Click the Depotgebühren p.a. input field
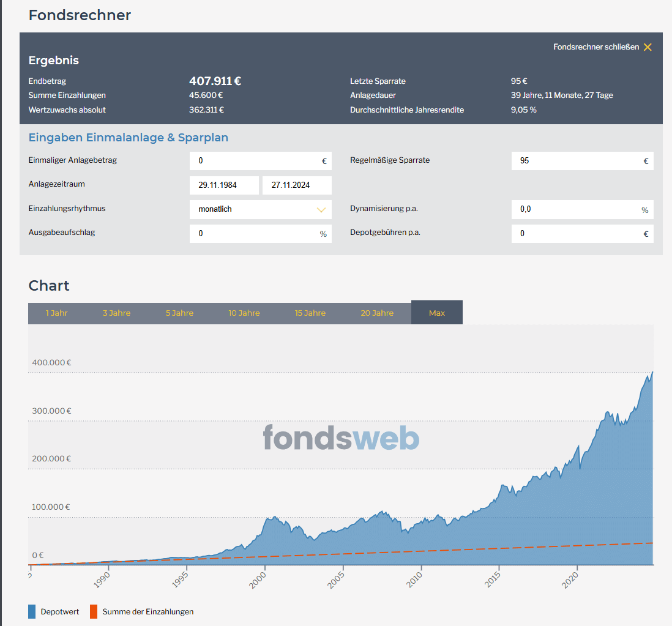This screenshot has width=672, height=626. click(x=575, y=234)
